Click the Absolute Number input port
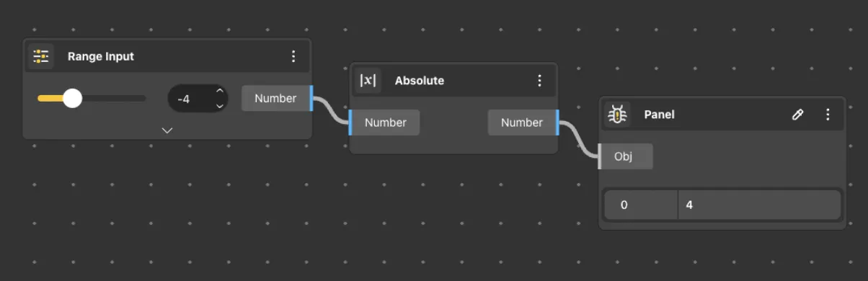 point(384,122)
